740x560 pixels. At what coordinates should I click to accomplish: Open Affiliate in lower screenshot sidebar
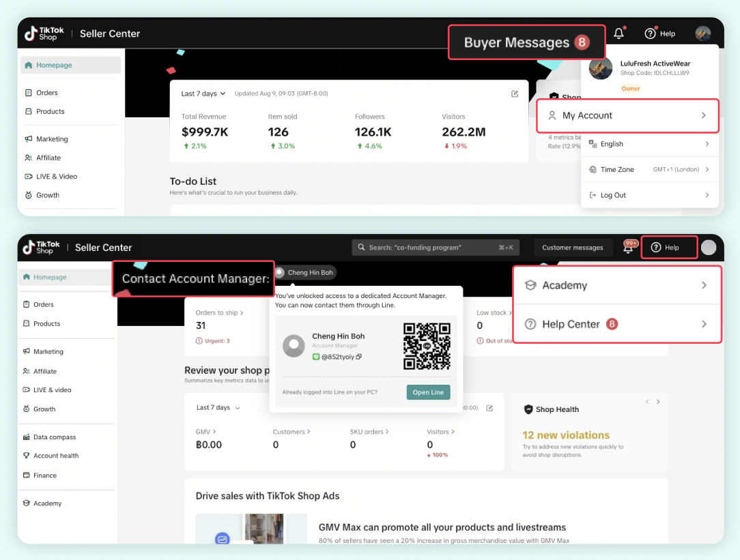point(40,372)
